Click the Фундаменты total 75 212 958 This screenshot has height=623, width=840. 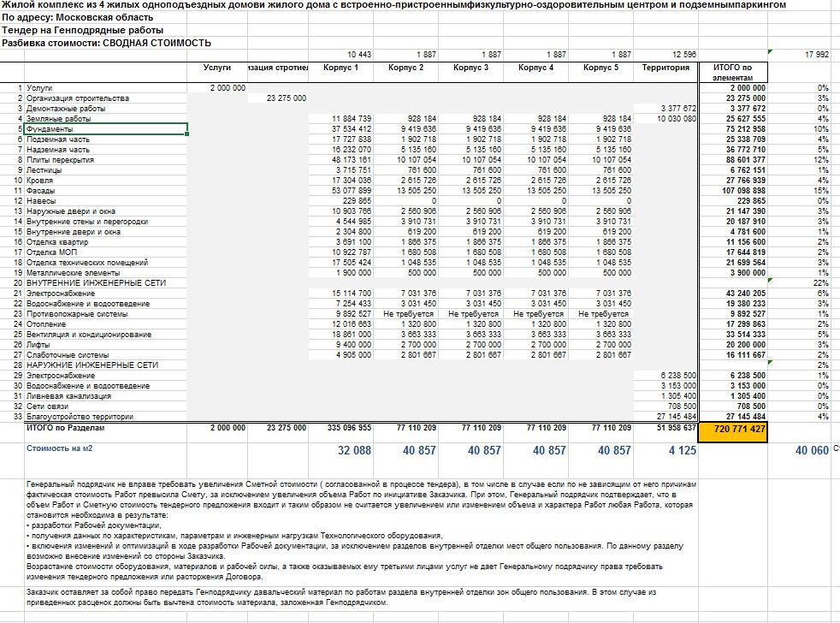pos(746,128)
